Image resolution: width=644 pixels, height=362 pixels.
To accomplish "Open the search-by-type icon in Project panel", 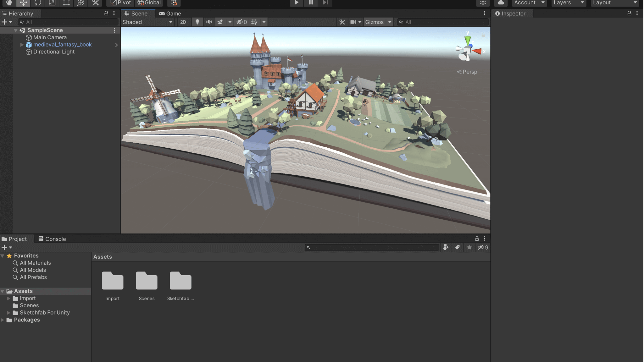I will [x=446, y=247].
